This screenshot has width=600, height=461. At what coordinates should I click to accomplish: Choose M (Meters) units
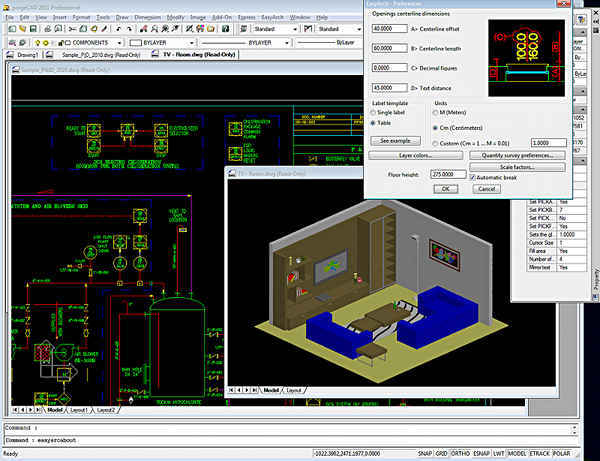pyautogui.click(x=435, y=112)
